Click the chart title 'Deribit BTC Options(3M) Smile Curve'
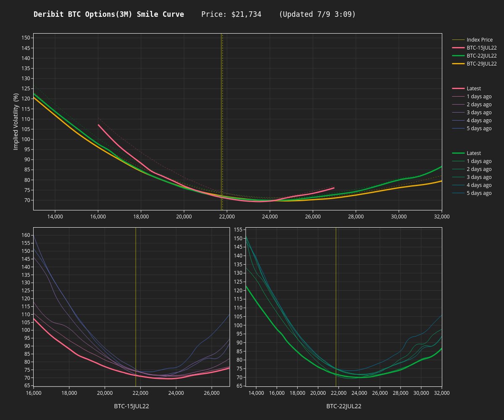The height and width of the screenshot is (420, 504). [109, 14]
